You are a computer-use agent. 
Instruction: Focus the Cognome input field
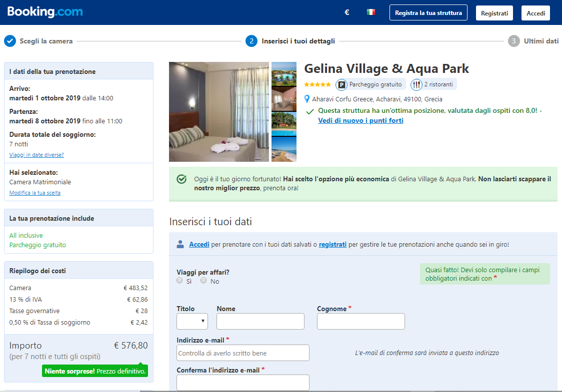360,322
